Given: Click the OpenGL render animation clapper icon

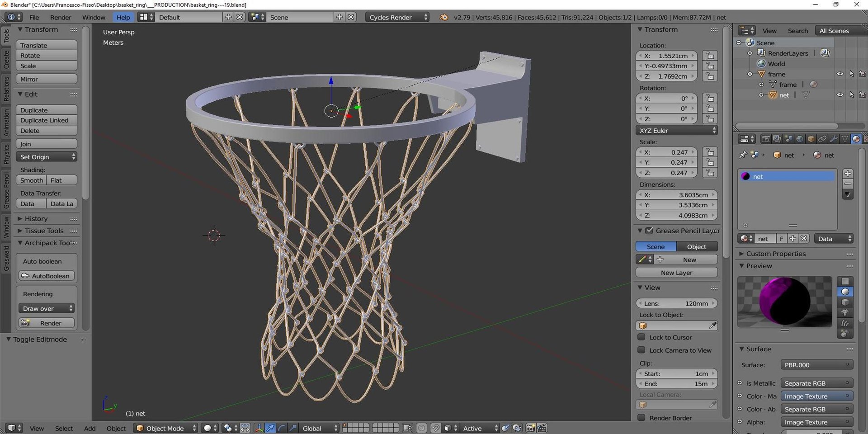Looking at the screenshot, I should point(542,428).
